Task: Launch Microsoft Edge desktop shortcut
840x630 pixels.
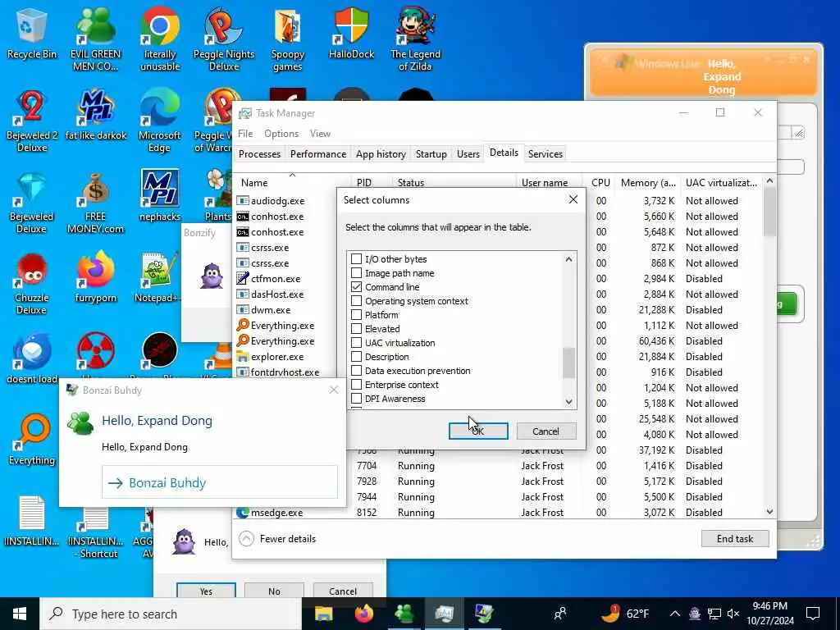Action: (x=160, y=121)
